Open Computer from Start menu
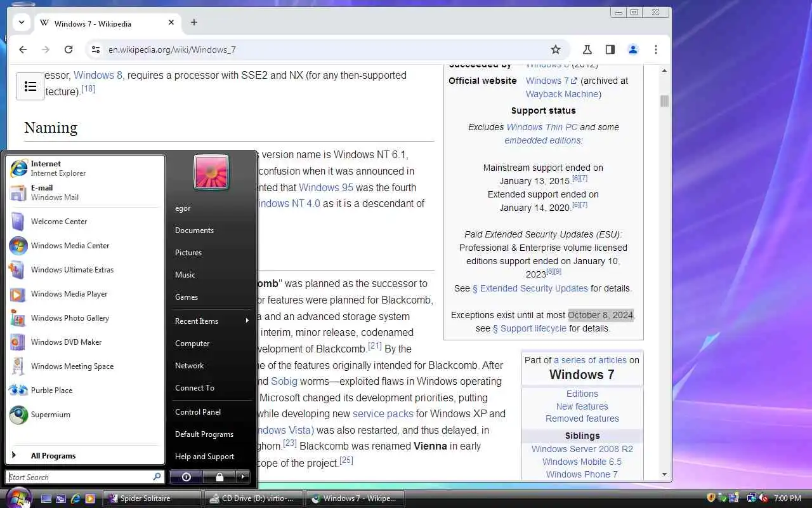This screenshot has width=812, height=508. (x=211, y=344)
